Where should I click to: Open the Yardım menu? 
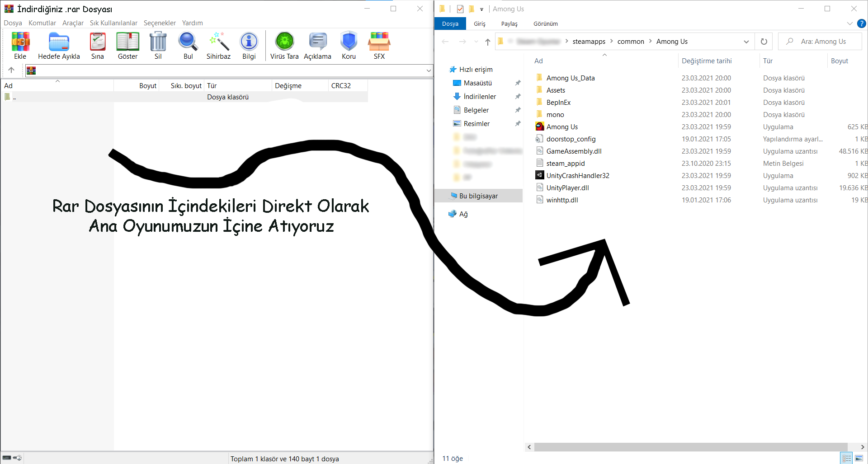pyautogui.click(x=193, y=23)
